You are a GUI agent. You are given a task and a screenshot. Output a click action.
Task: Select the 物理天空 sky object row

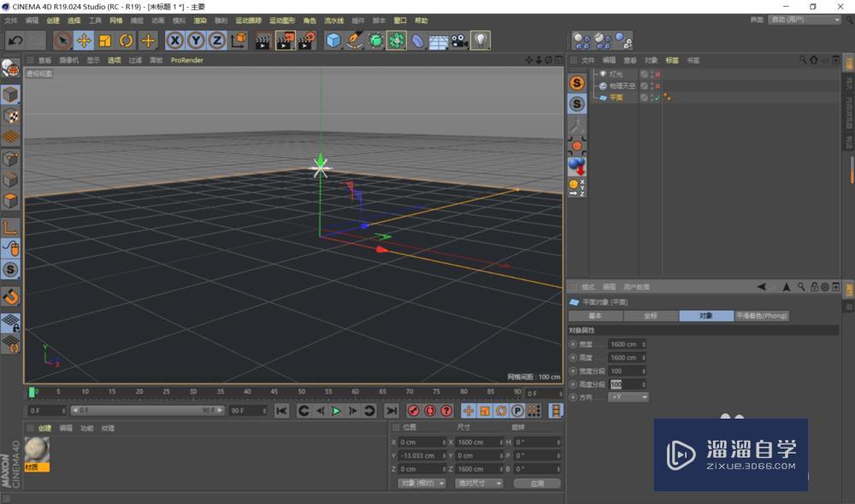622,86
